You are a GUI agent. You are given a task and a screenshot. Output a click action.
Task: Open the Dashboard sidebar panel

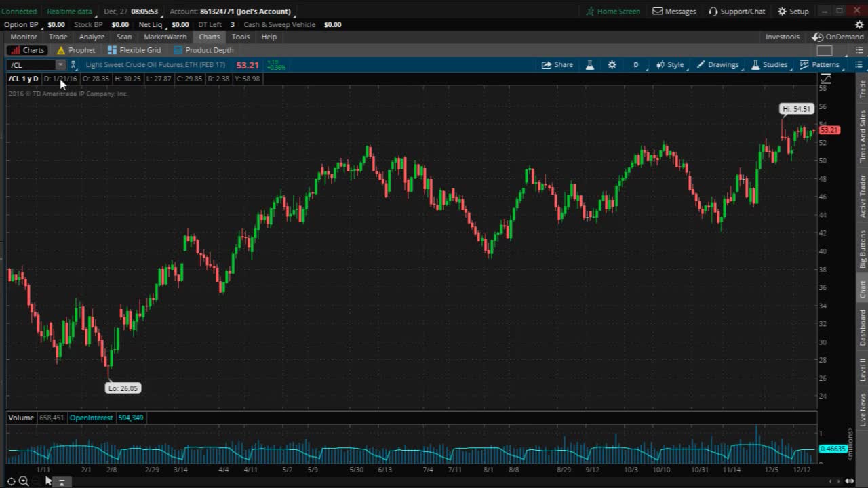click(863, 327)
